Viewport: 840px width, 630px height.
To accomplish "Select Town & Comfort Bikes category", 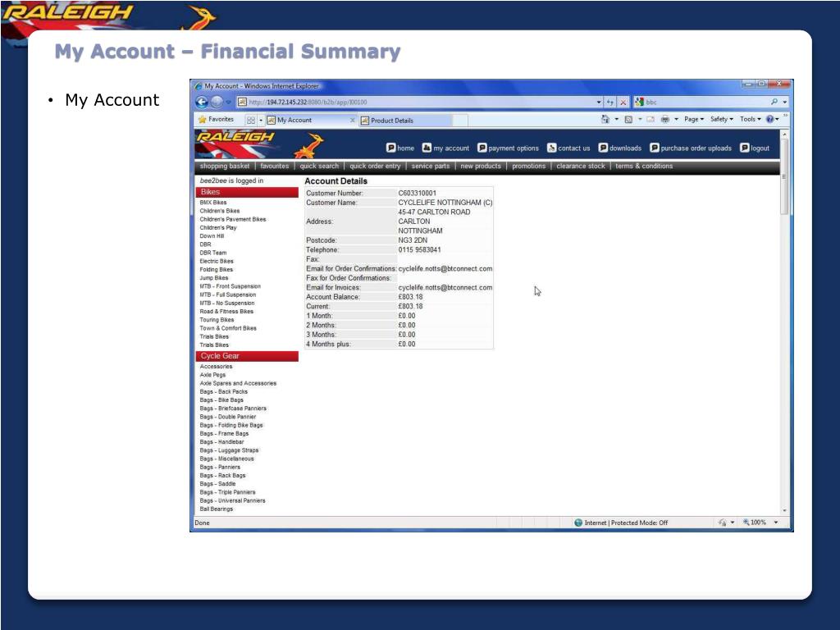I will coord(228,328).
